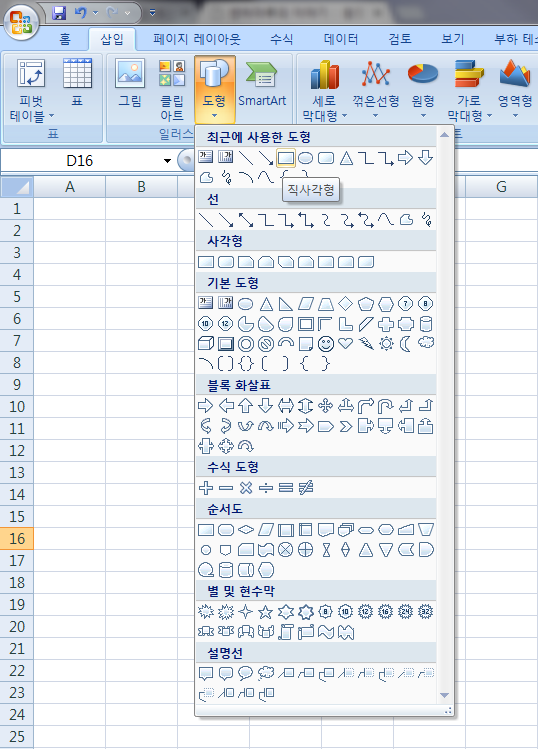Screen dimensions: 538x749
Task: Expand the Name Box dropdown arrow
Action: pyautogui.click(x=167, y=160)
